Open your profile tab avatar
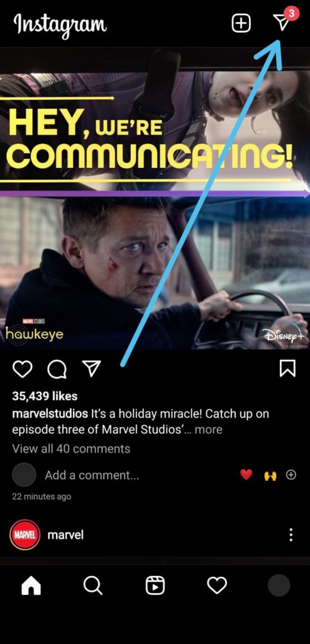Screen dimensions: 310x644 pyautogui.click(x=279, y=585)
